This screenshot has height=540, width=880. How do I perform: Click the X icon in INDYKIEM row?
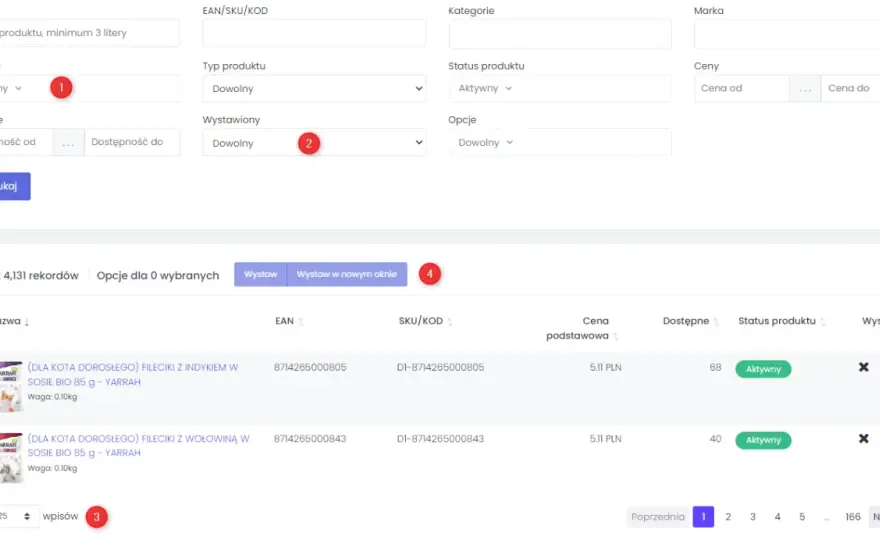pos(864,367)
